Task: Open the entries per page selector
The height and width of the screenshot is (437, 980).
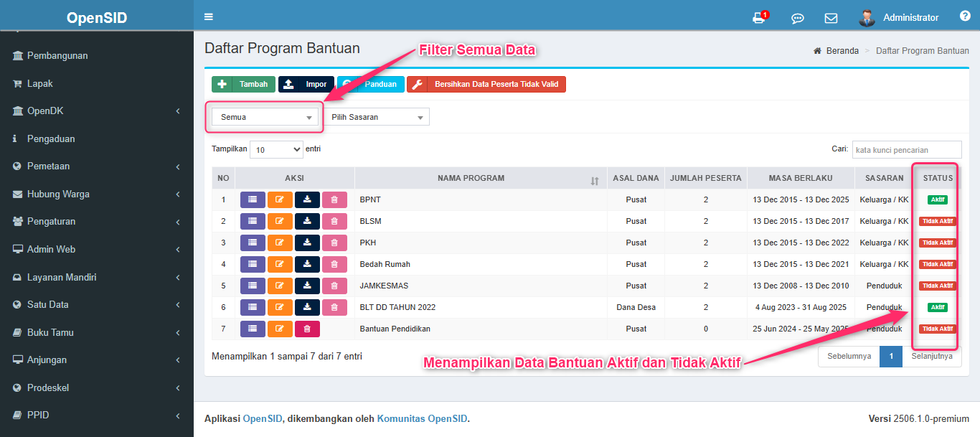Action: (276, 150)
